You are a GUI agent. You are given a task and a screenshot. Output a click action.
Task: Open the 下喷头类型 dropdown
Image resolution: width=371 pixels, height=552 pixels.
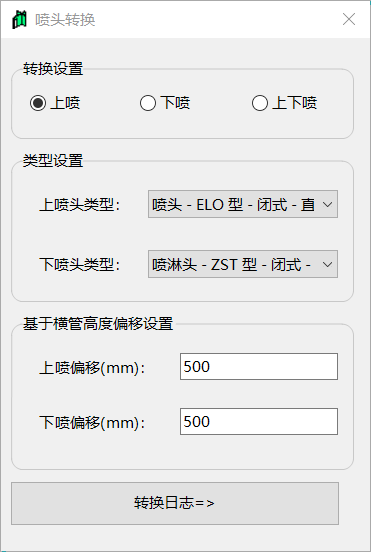click(x=243, y=264)
